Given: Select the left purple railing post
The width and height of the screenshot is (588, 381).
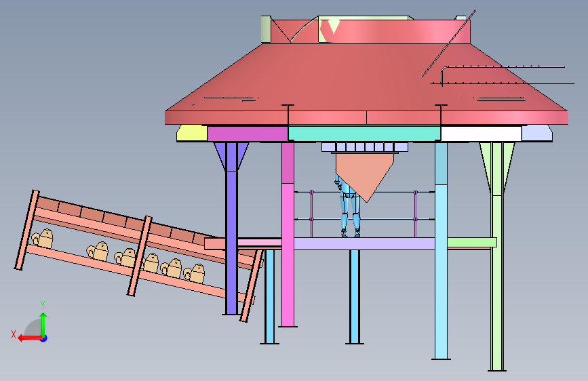Looking at the screenshot, I should click(311, 214).
